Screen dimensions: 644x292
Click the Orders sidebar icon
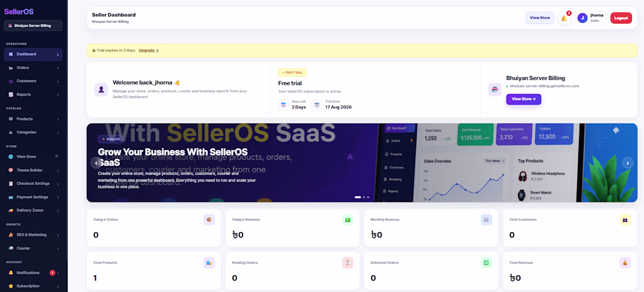[11, 68]
